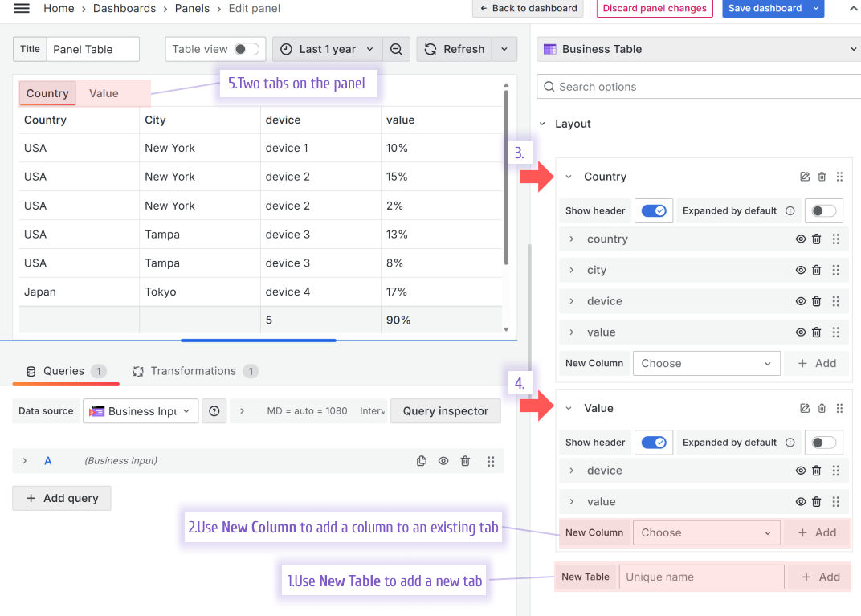Viewport: 861px width, 616px height.
Task: Duplicate query A using the copy icon
Action: [422, 460]
